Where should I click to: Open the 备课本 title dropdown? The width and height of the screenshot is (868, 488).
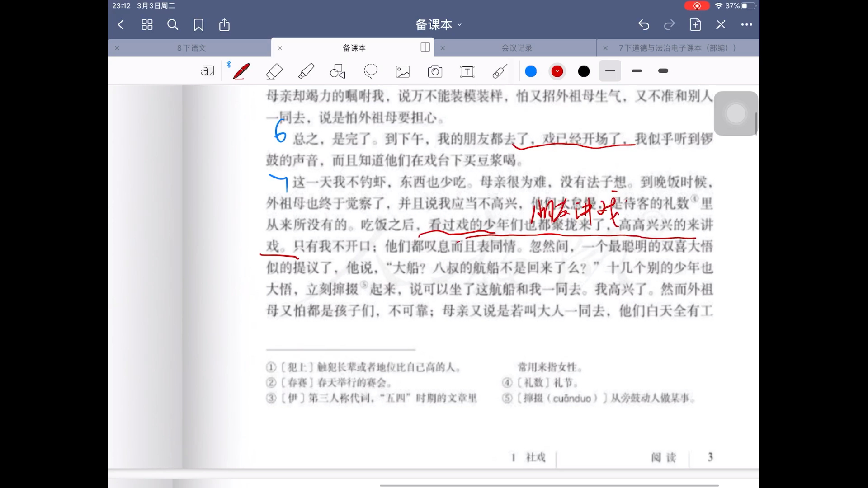click(x=439, y=24)
